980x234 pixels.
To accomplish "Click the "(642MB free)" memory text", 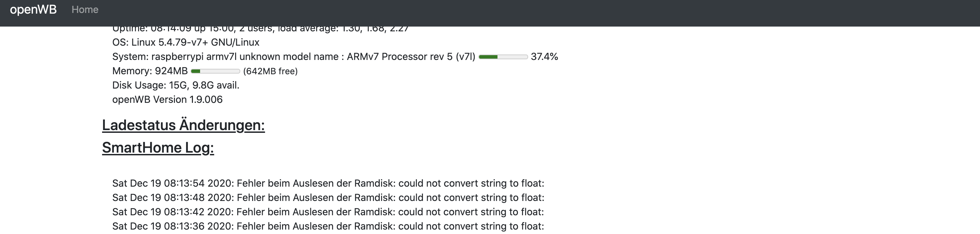I will click(x=270, y=71).
